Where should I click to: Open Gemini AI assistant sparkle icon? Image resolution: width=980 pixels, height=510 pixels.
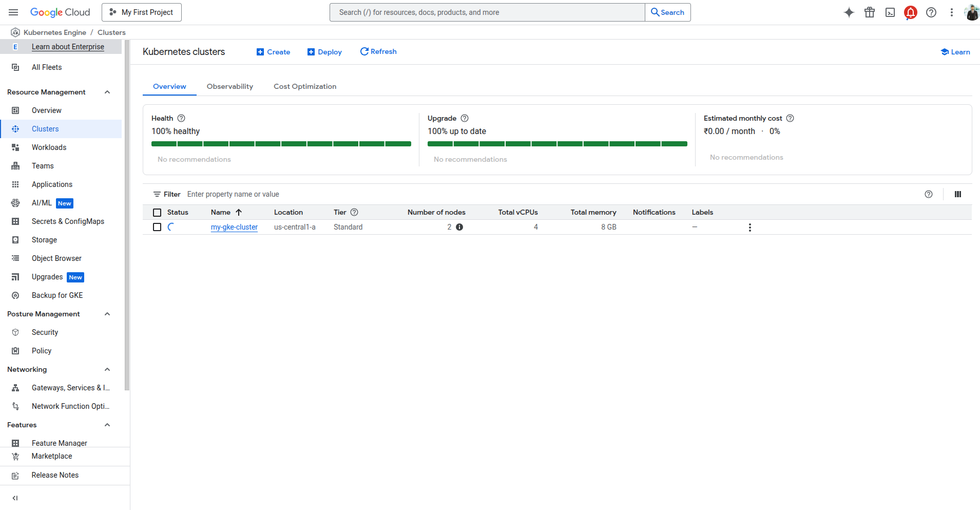(849, 12)
